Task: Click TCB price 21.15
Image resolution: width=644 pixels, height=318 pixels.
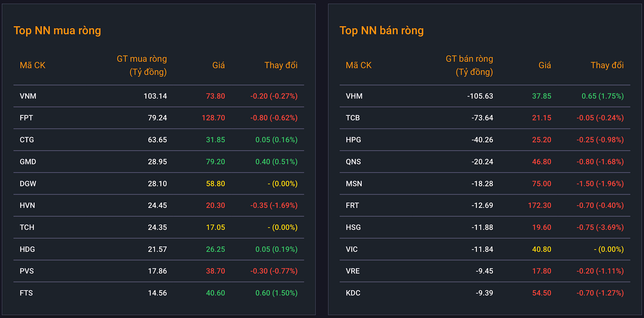Action: coord(541,118)
